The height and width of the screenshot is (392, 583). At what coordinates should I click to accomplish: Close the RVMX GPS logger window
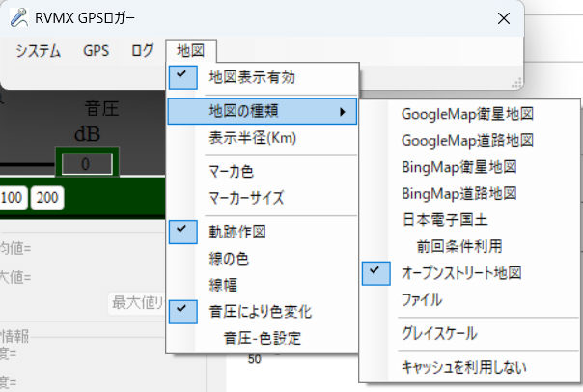tap(503, 17)
